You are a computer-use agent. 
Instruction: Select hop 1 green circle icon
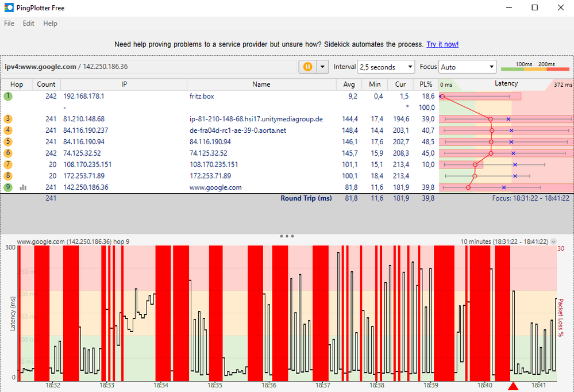[x=7, y=96]
